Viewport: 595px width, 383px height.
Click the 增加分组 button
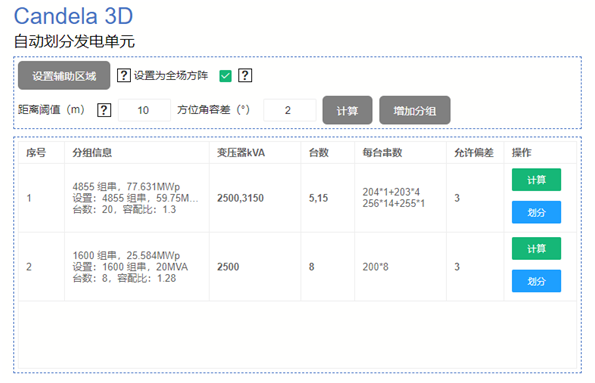415,110
